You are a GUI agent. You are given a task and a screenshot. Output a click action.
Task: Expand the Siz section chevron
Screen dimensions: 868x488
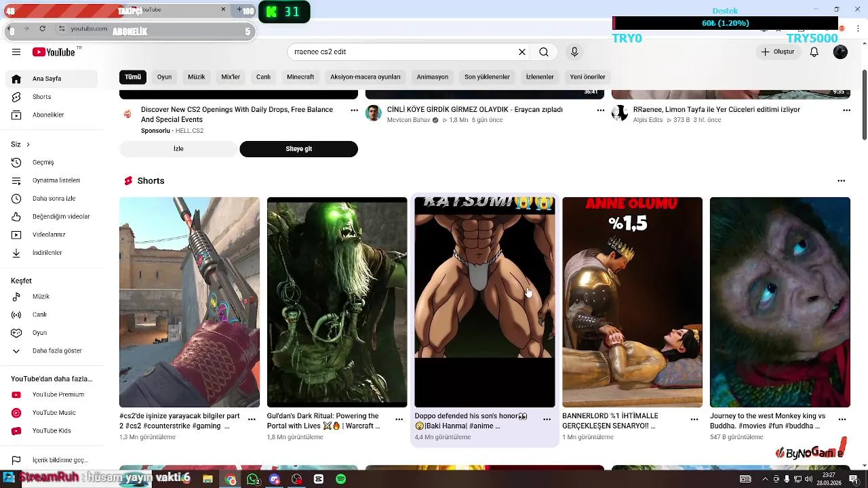point(28,144)
